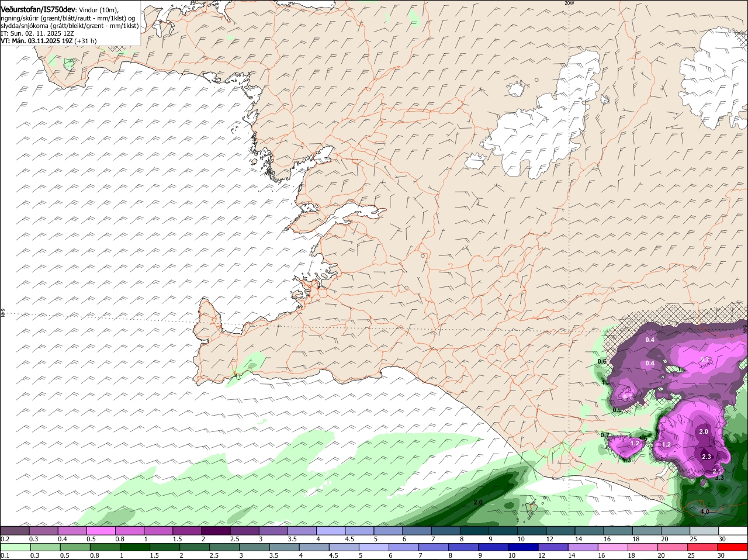This screenshot has width=748, height=560.
Task: Pick upper legend swatch between 12 and 14
Action: (x=560, y=531)
